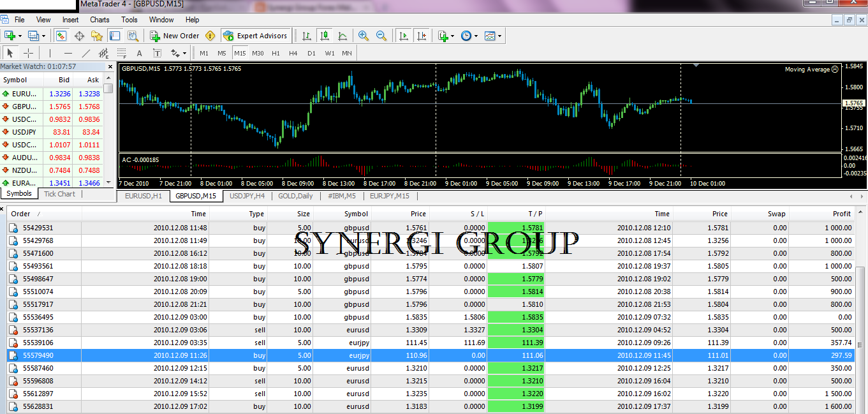Viewport: 868px width, 414px height.
Task: Set timeframe to M1
Action: click(x=204, y=53)
